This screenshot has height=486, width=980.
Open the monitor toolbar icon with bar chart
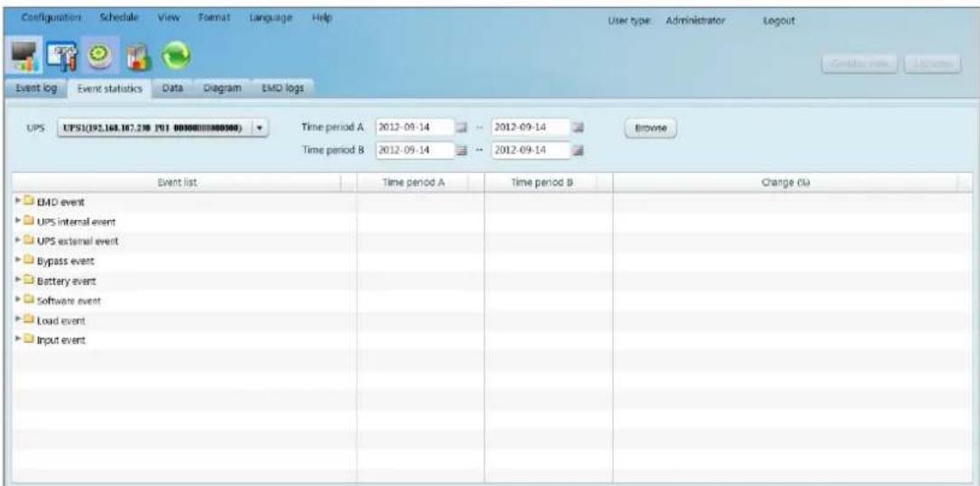(25, 58)
